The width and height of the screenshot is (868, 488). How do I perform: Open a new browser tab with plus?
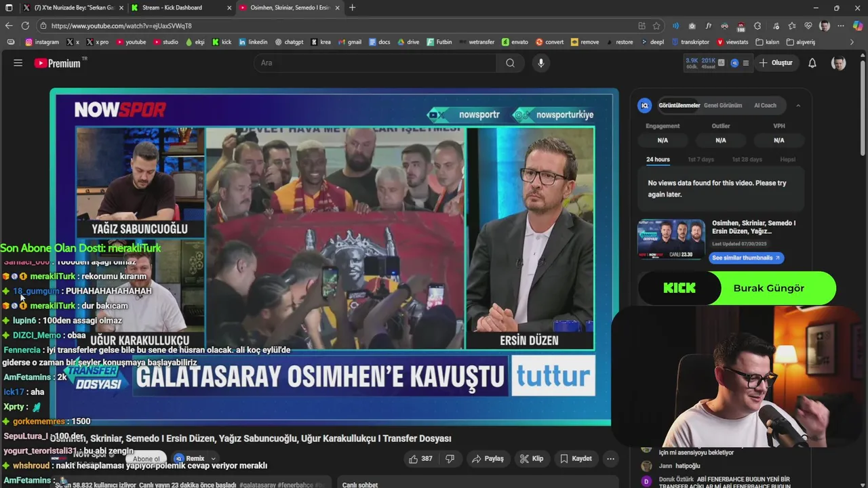(352, 7)
